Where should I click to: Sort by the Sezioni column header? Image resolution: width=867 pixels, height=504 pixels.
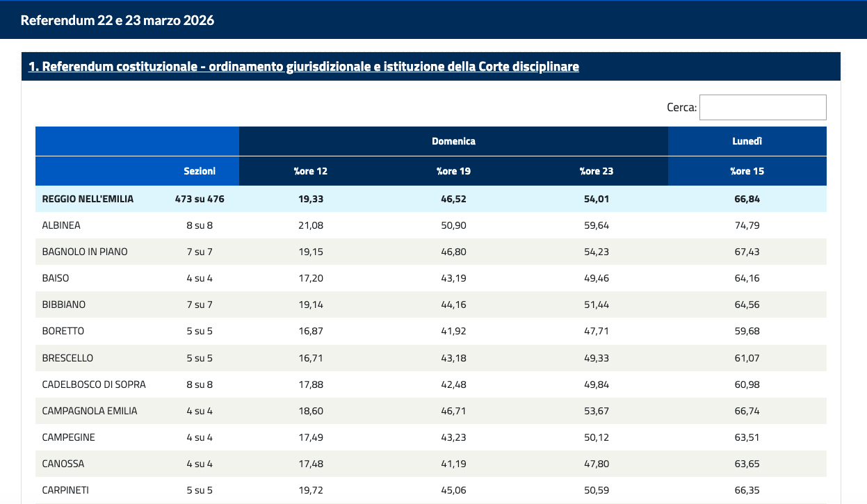[x=200, y=171]
